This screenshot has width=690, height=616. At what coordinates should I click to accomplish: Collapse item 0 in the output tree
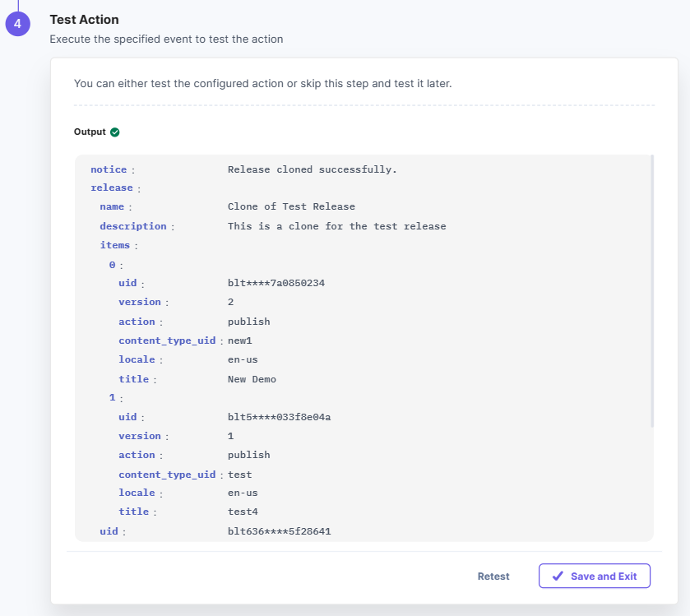[112, 265]
